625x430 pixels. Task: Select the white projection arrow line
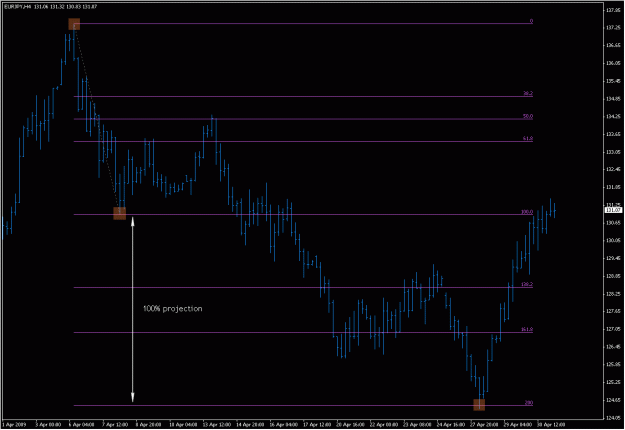(x=133, y=309)
